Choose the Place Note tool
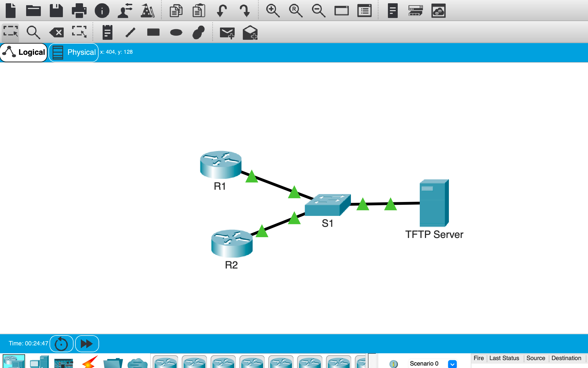The image size is (588, 368). [x=107, y=32]
